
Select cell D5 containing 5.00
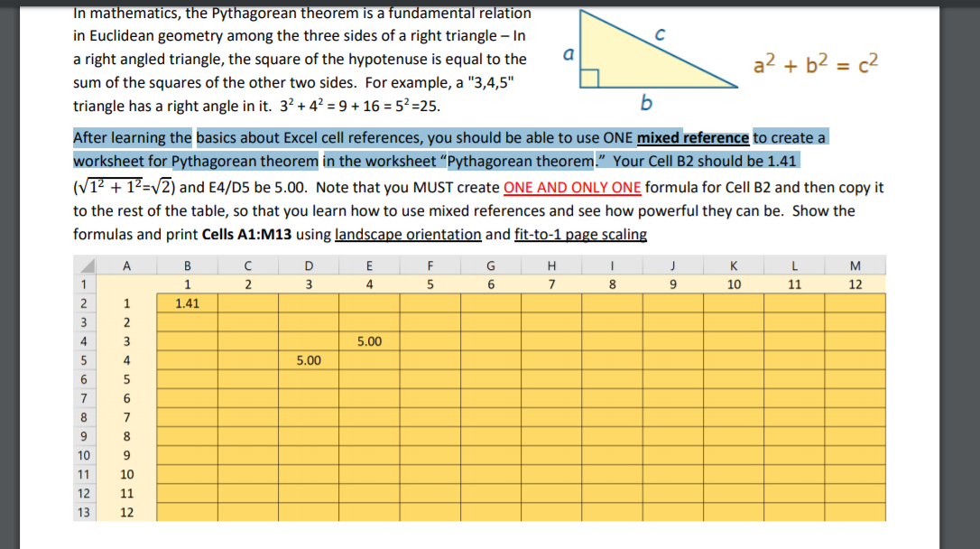point(309,360)
